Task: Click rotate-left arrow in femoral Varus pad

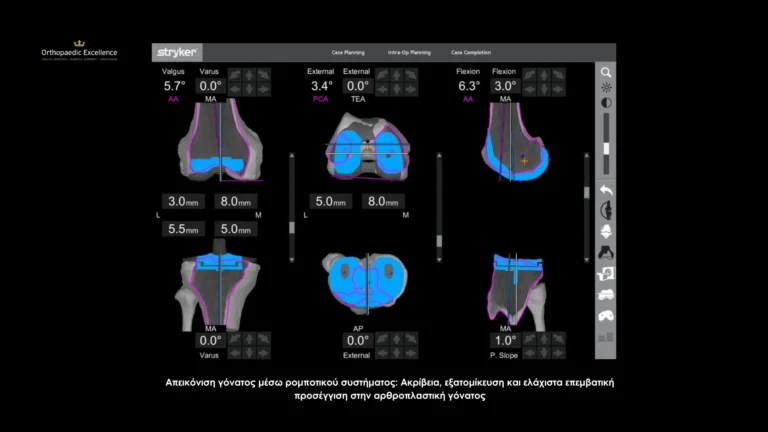Action: tap(235, 75)
